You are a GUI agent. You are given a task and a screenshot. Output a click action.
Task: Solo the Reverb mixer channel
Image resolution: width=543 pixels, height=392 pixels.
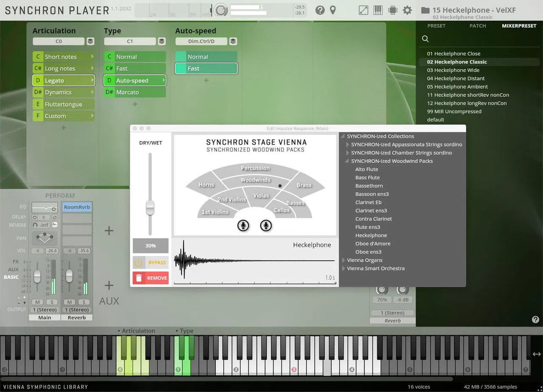click(x=83, y=302)
